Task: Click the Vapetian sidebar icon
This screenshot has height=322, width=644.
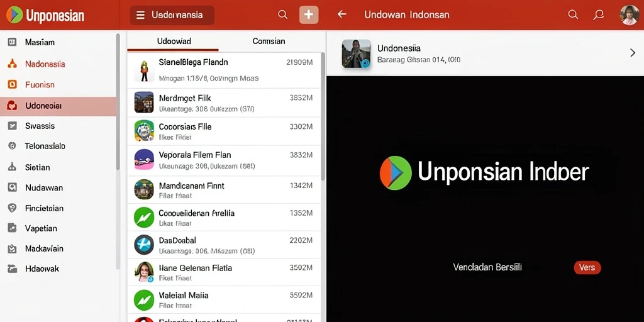Action: point(13,228)
